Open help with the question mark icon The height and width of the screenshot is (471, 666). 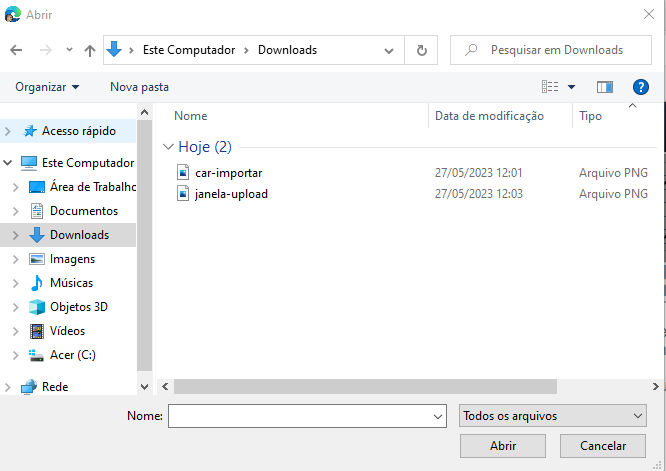tap(641, 87)
